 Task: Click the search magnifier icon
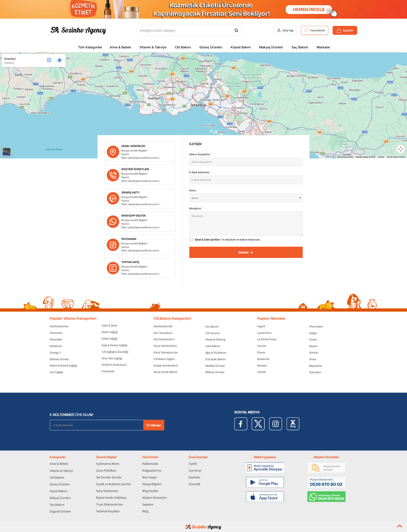pos(236,31)
